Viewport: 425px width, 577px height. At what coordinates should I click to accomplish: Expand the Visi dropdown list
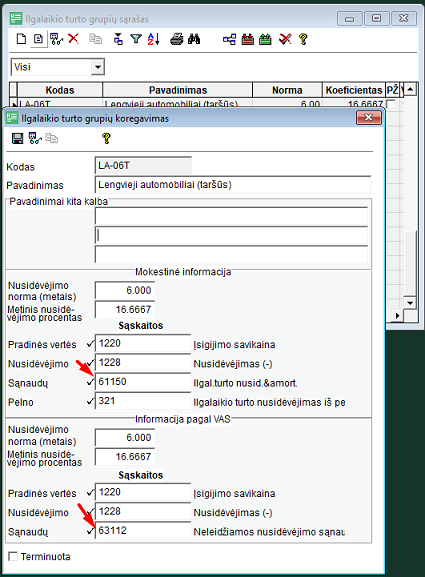(x=98, y=67)
